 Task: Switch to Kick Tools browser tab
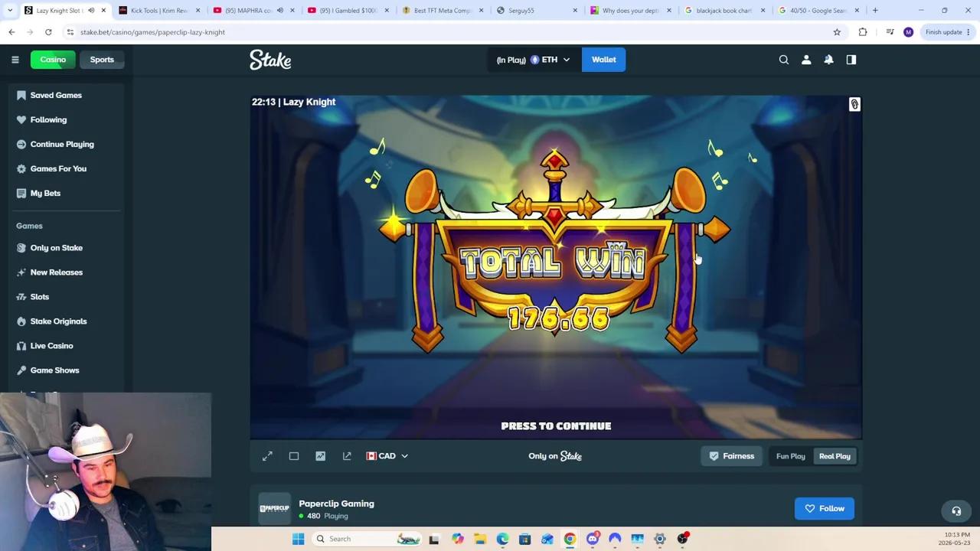159,11
